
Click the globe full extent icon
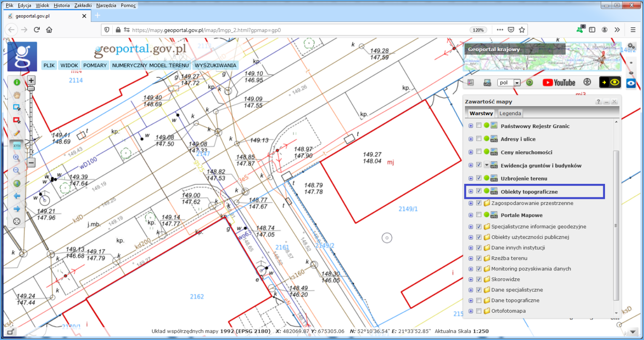pos(16,183)
